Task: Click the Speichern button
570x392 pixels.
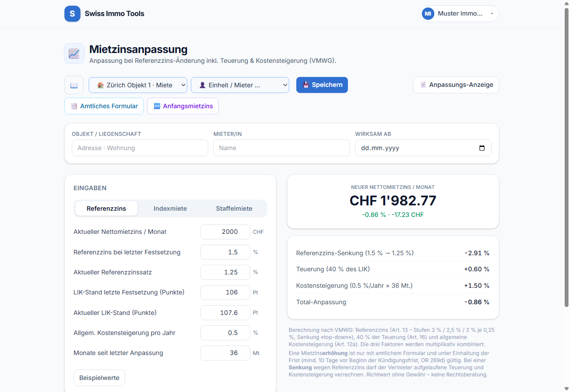Action: (x=322, y=85)
